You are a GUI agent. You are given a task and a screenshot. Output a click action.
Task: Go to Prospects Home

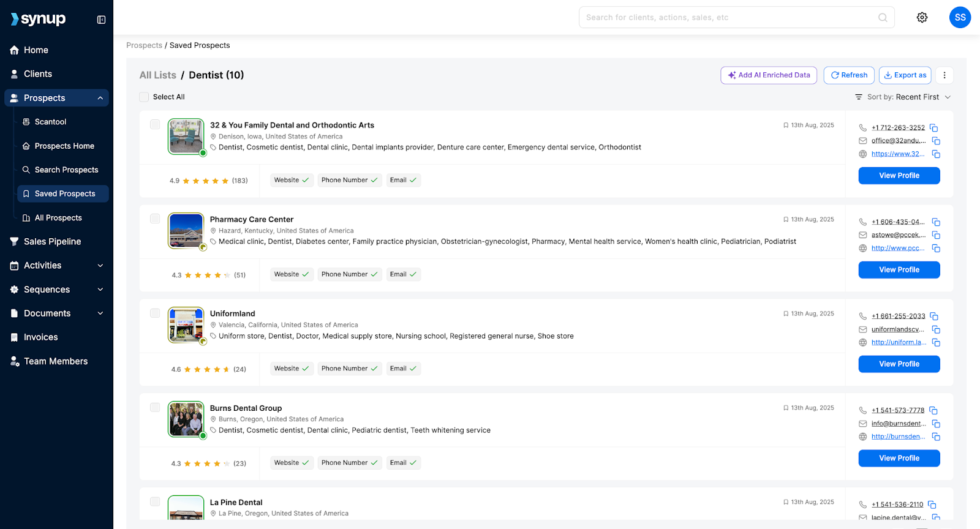coord(64,146)
